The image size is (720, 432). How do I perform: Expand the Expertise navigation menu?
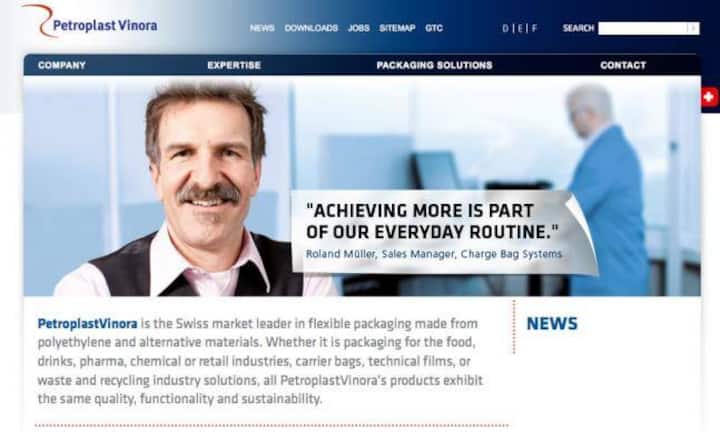(234, 65)
